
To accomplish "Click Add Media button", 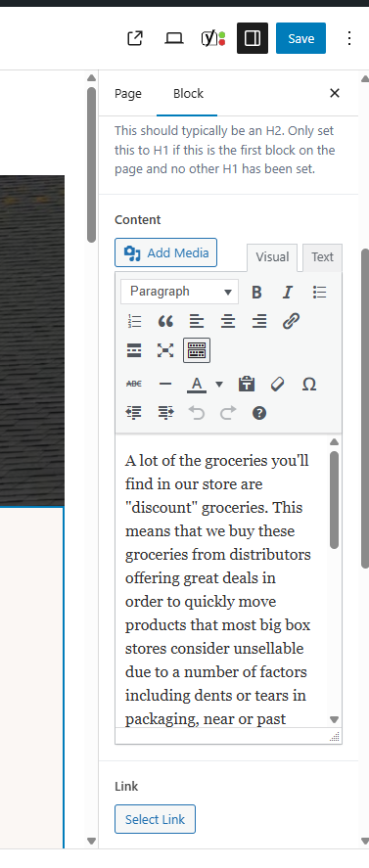I will point(165,253).
